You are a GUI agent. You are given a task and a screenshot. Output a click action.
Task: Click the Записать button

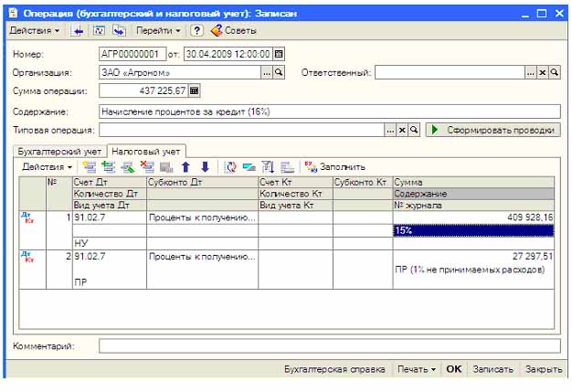[493, 369]
